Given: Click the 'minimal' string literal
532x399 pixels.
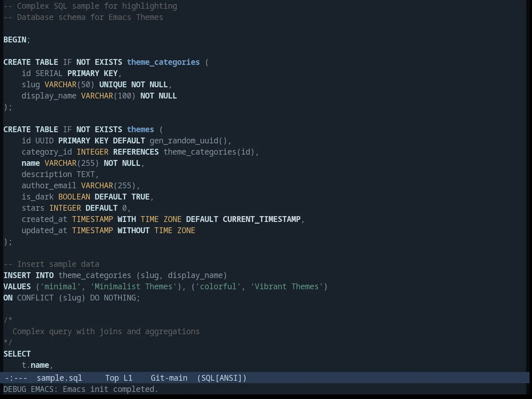Looking at the screenshot, I should pyautogui.click(x=61, y=286).
